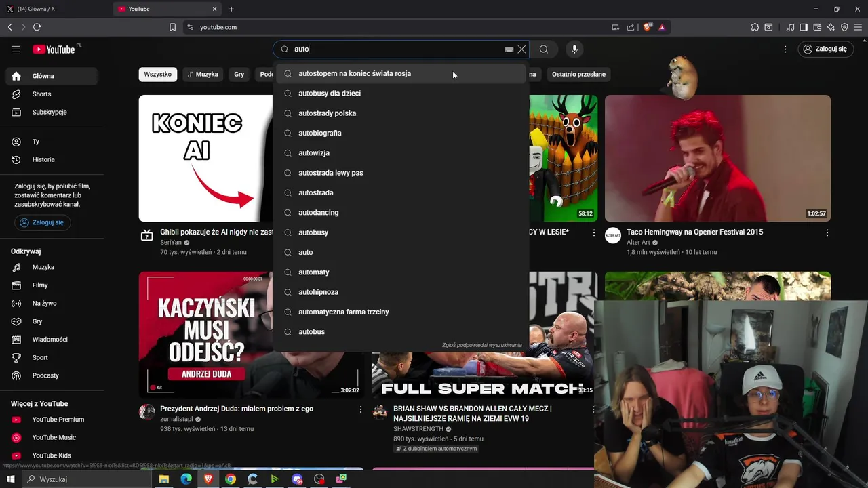Clear the search box with the X
The image size is (868, 488).
click(x=521, y=49)
